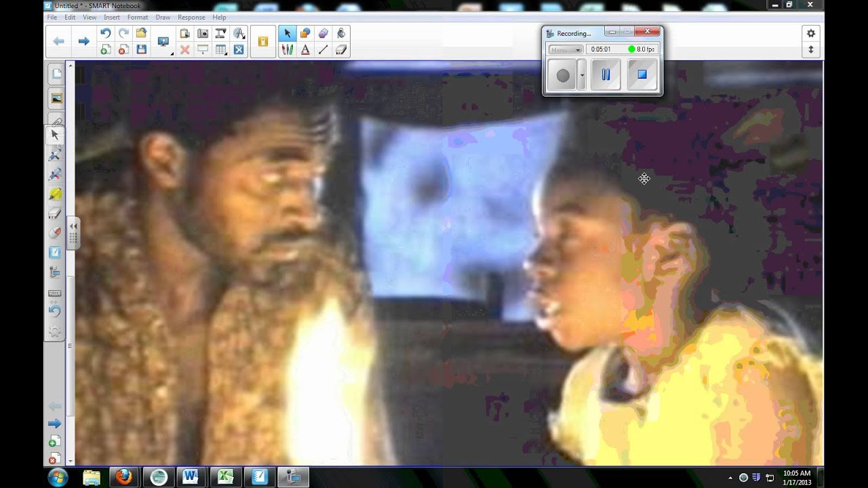Open the Page Sorter tab in the sidebar
Screen dimensions: 868x488
[x=56, y=74]
